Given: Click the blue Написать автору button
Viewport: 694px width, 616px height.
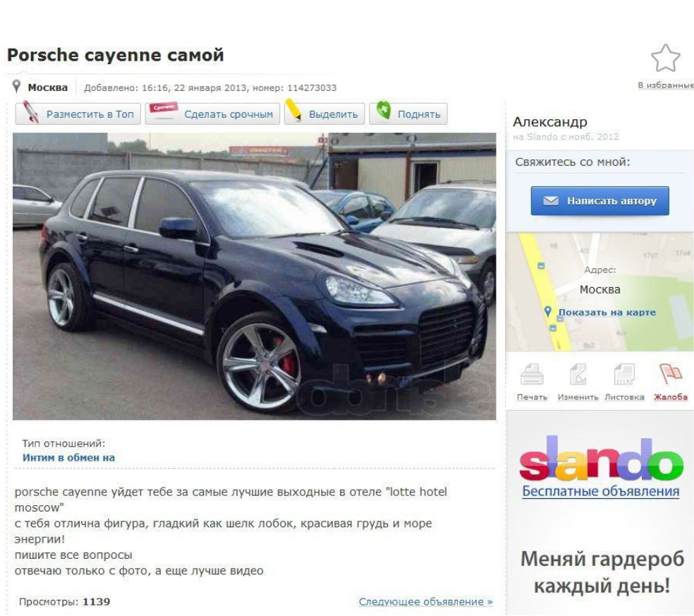Looking at the screenshot, I should click(x=599, y=200).
